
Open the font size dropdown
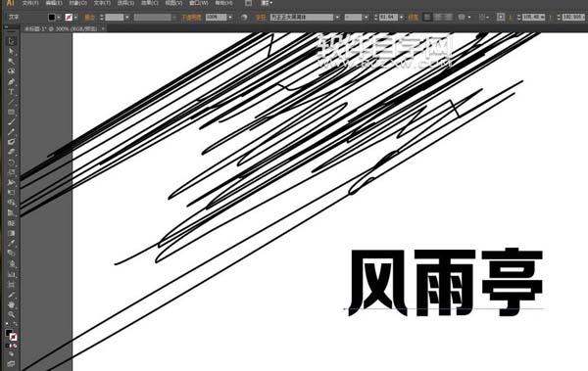click(402, 18)
